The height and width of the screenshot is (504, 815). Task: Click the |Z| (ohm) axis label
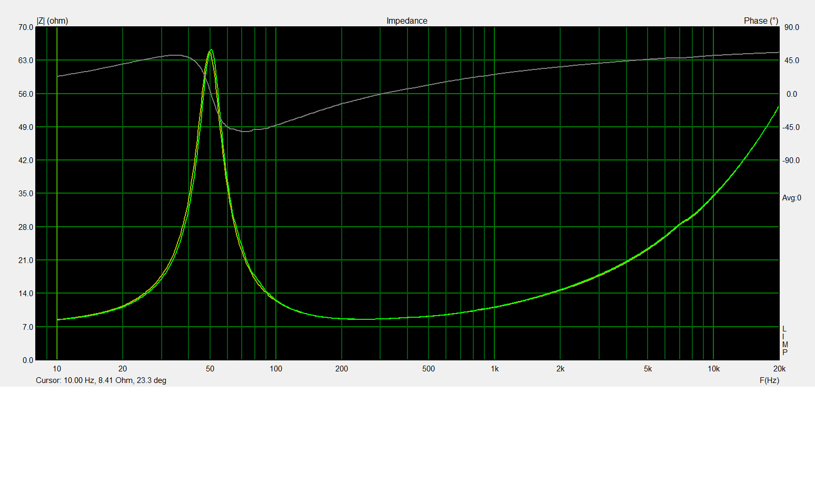(x=52, y=21)
